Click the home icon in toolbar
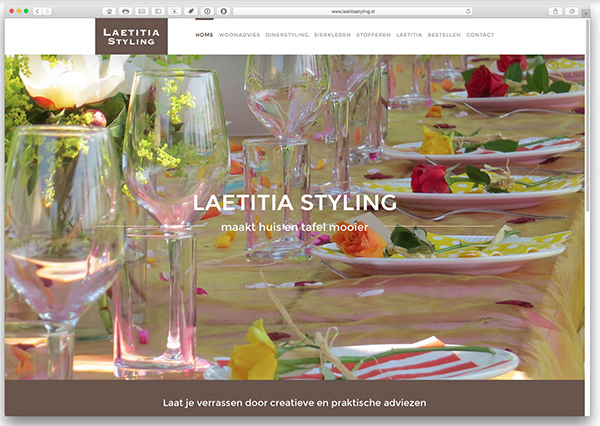This screenshot has width=600, height=426. pos(109,11)
